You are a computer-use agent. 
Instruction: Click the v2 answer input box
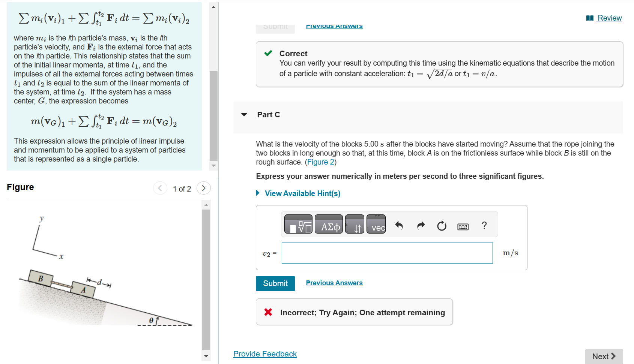point(387,253)
